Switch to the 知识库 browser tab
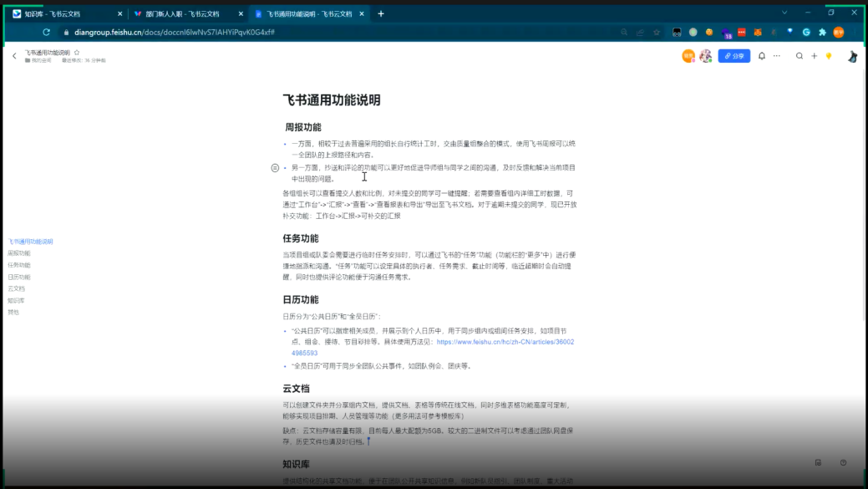Image resolution: width=868 pixels, height=489 pixels. (x=67, y=14)
